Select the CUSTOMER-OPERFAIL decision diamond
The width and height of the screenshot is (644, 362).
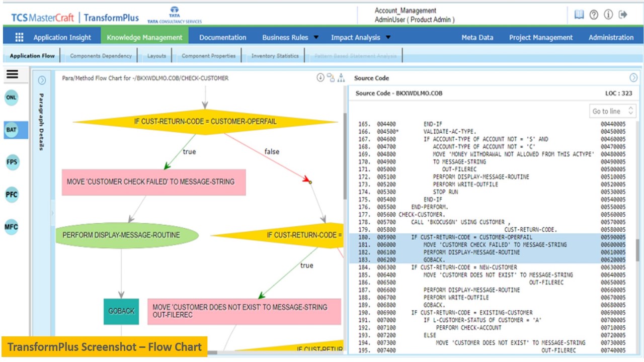tap(205, 121)
